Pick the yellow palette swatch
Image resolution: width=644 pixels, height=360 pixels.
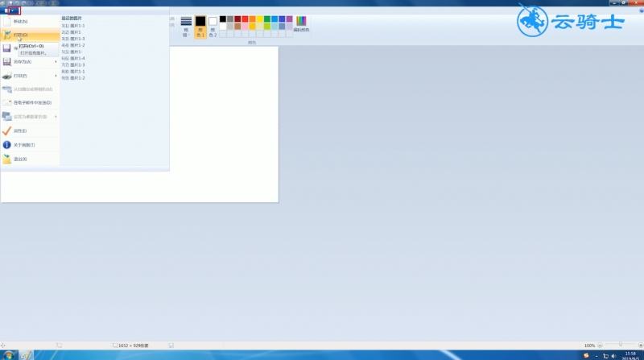click(259, 19)
